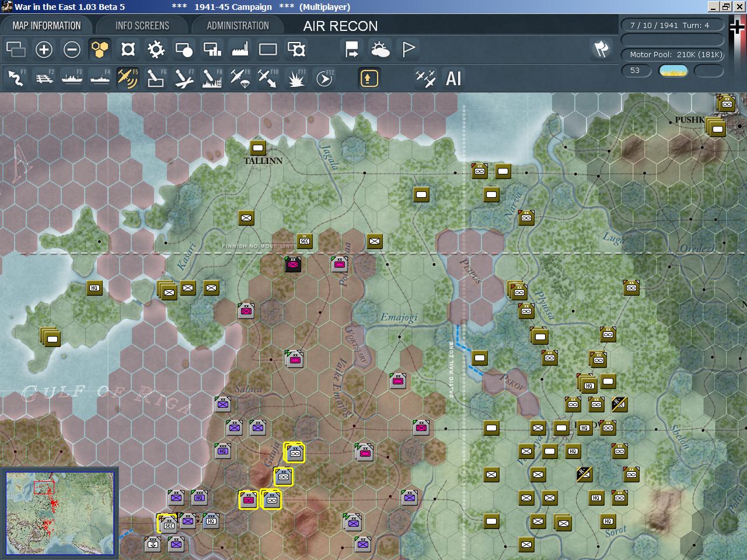Select the unit counter at Tallinn
This screenshot has width=747, height=560.
(258, 148)
